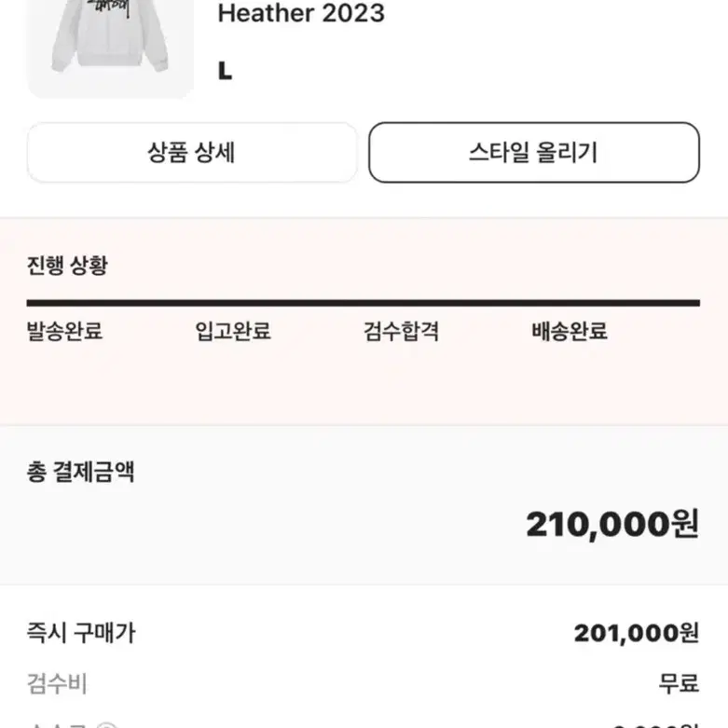
Task: Click the partially visible 수수료 label
Action: point(57,725)
